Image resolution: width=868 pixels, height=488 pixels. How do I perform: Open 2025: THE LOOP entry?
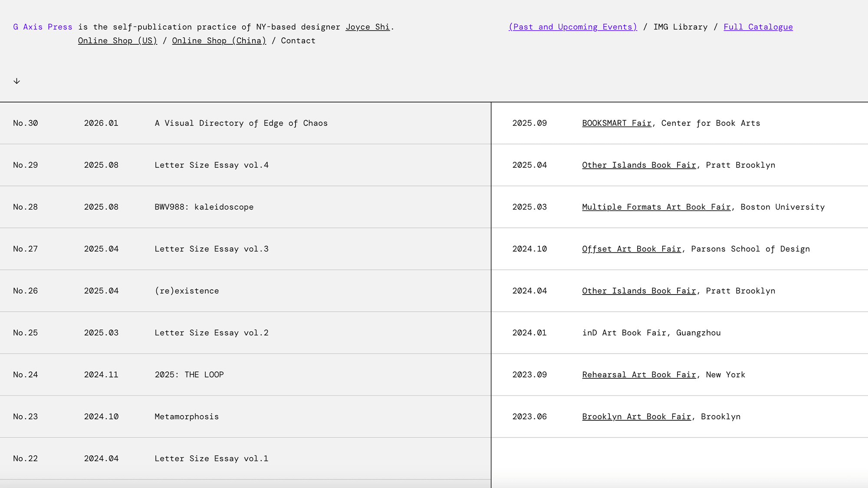click(189, 375)
